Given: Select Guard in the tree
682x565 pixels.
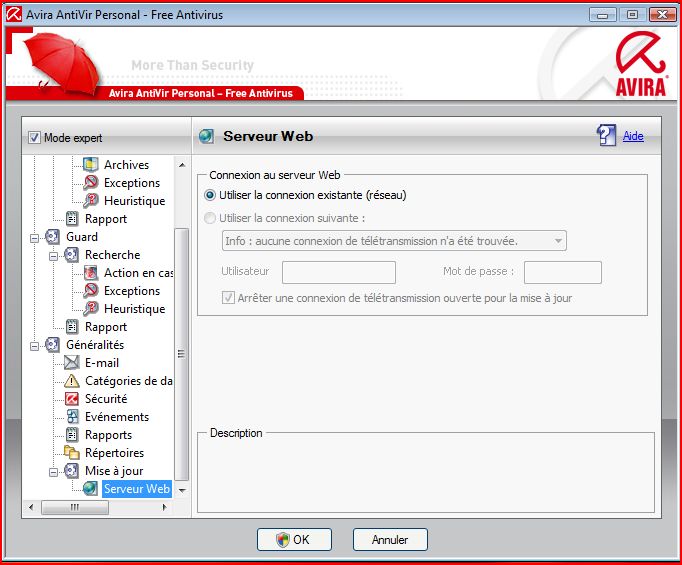Looking at the screenshot, I should click(82, 237).
